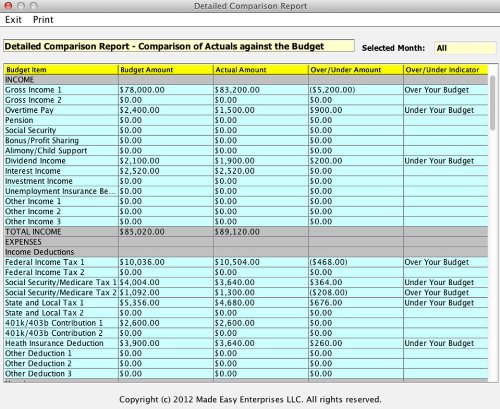Click the red window close button

click(x=8, y=6)
